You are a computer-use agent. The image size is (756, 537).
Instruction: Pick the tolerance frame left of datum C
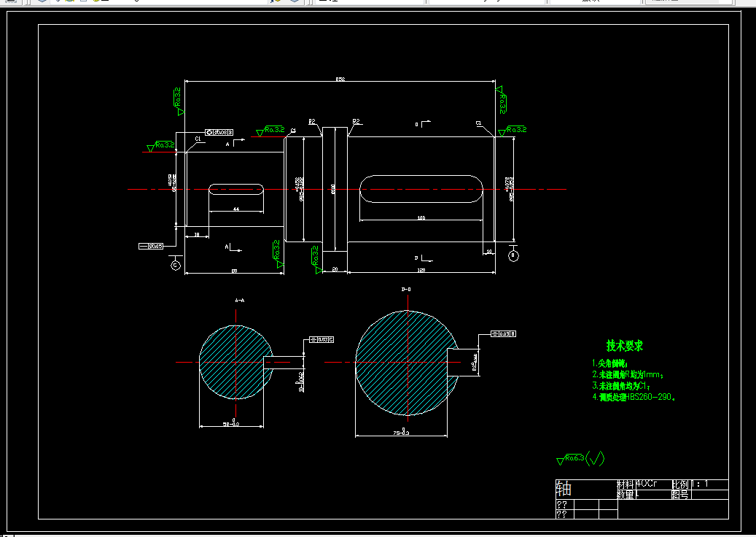[x=151, y=247]
